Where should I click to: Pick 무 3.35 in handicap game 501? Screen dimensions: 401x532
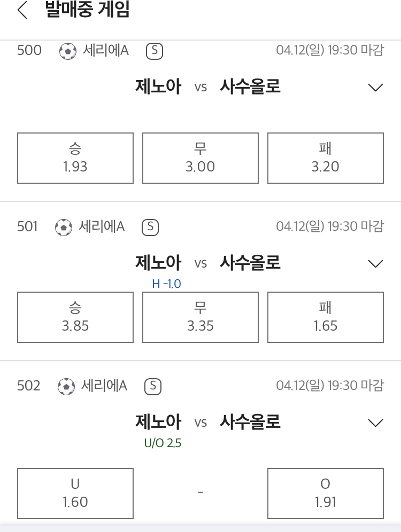[x=200, y=317]
